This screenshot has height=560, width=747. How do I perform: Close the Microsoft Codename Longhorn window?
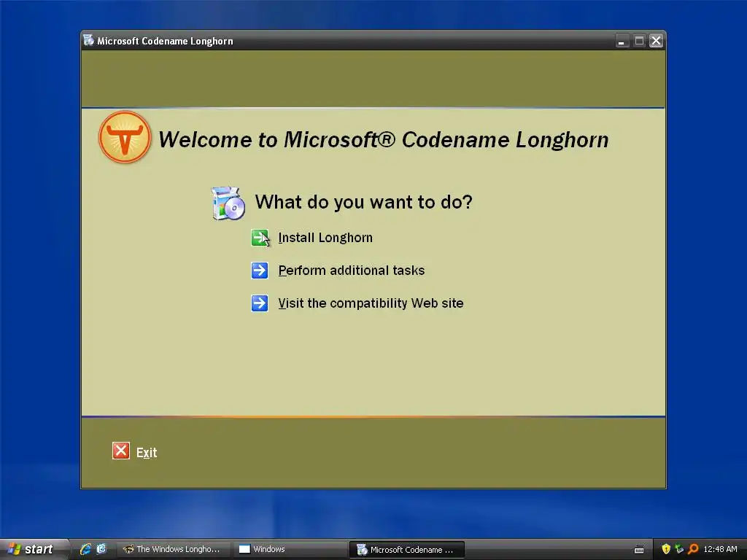point(656,41)
